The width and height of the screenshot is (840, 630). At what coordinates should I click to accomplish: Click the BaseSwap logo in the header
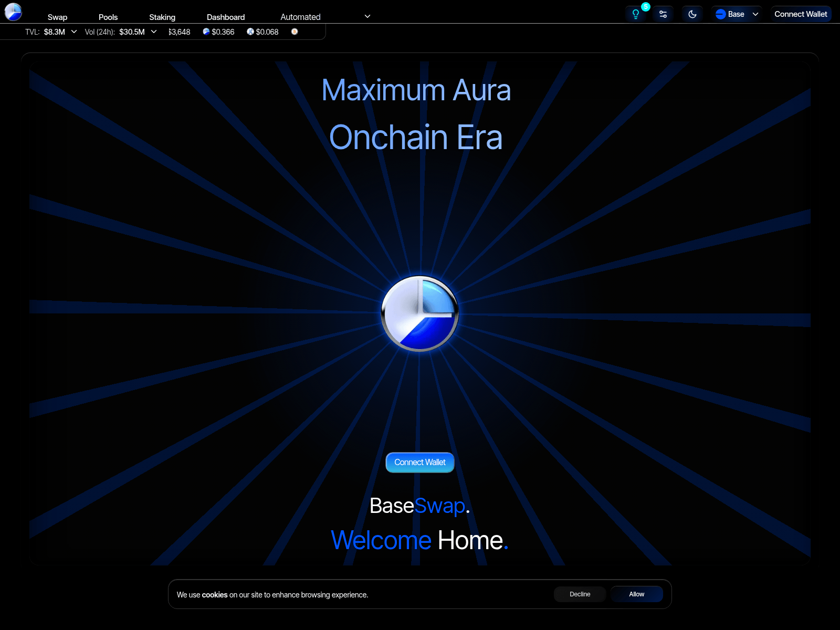click(x=13, y=12)
